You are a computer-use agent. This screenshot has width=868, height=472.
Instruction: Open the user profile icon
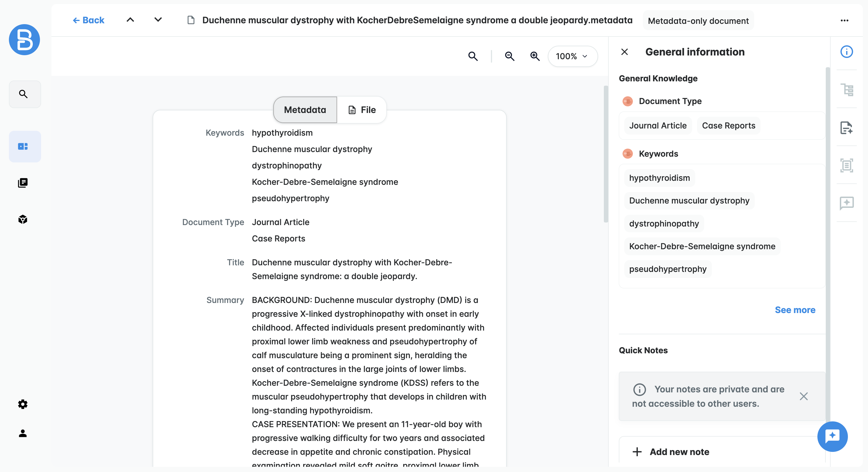[23, 433]
